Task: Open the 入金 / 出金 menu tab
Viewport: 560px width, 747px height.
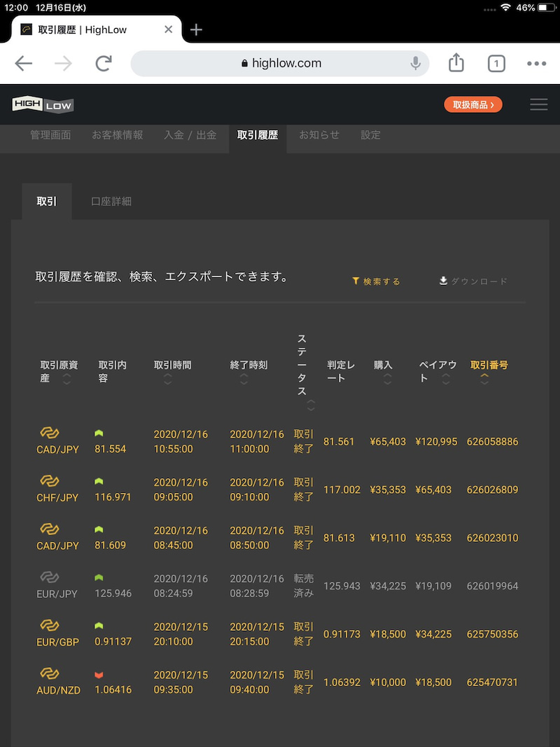Action: click(x=190, y=135)
